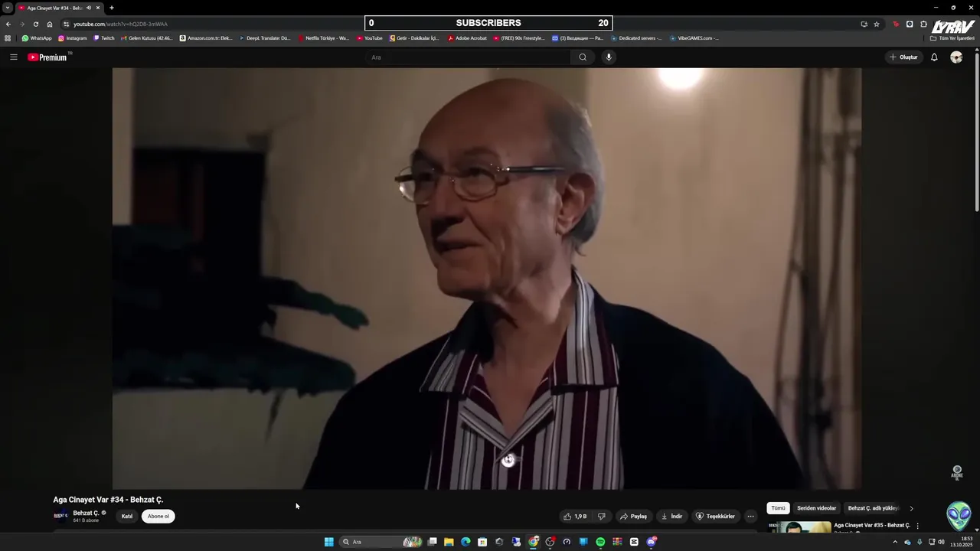The image size is (980, 551).
Task: Open Adobe Acrobat bookmark
Action: [x=467, y=38]
